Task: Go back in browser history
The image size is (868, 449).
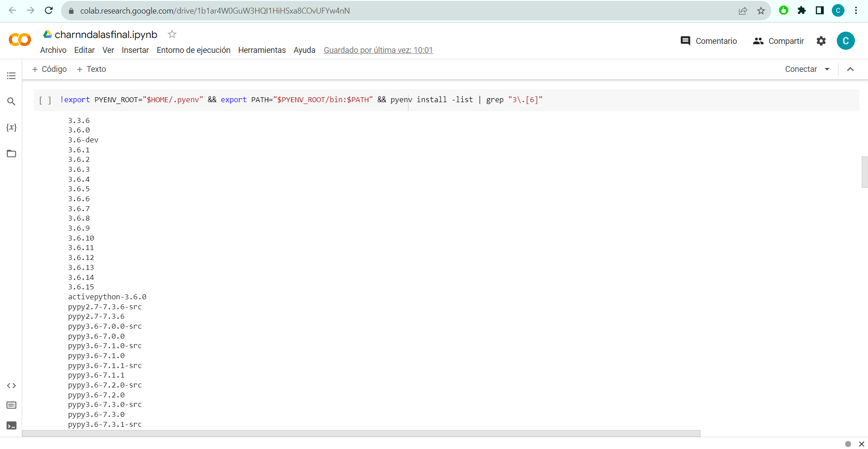Action: [x=13, y=10]
